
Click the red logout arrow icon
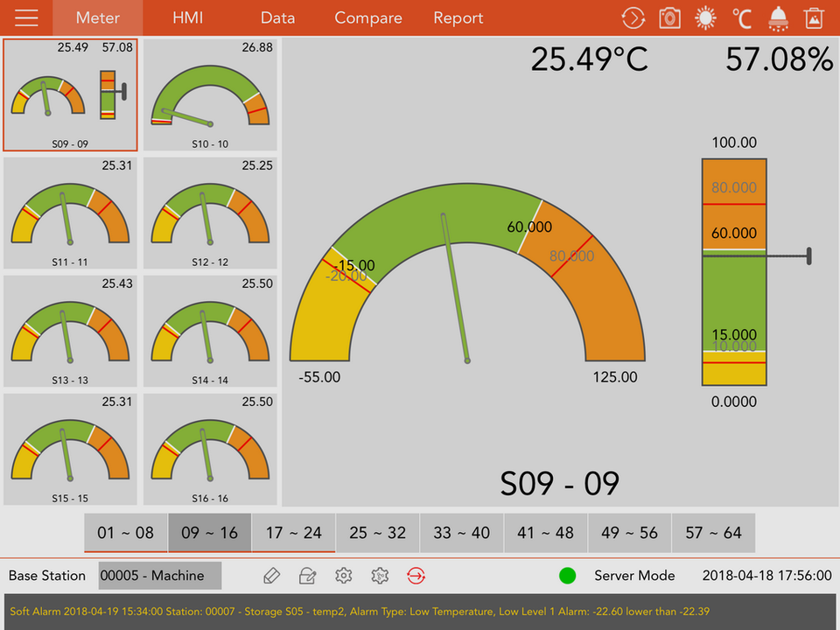416,576
